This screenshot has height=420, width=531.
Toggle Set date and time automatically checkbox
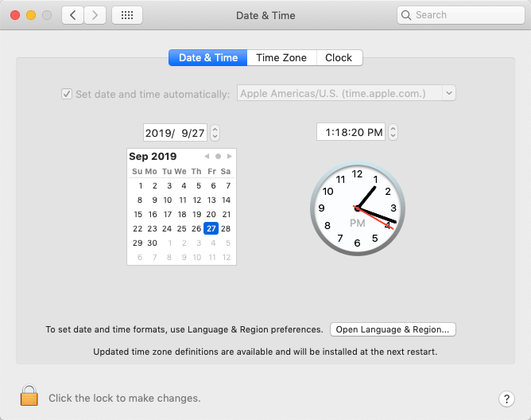(x=67, y=94)
